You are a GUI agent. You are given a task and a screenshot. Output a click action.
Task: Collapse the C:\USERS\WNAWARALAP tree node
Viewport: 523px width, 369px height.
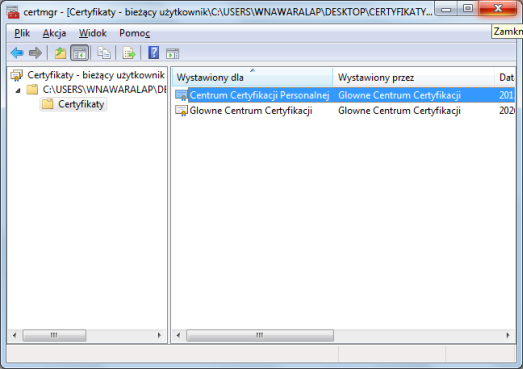[x=18, y=90]
